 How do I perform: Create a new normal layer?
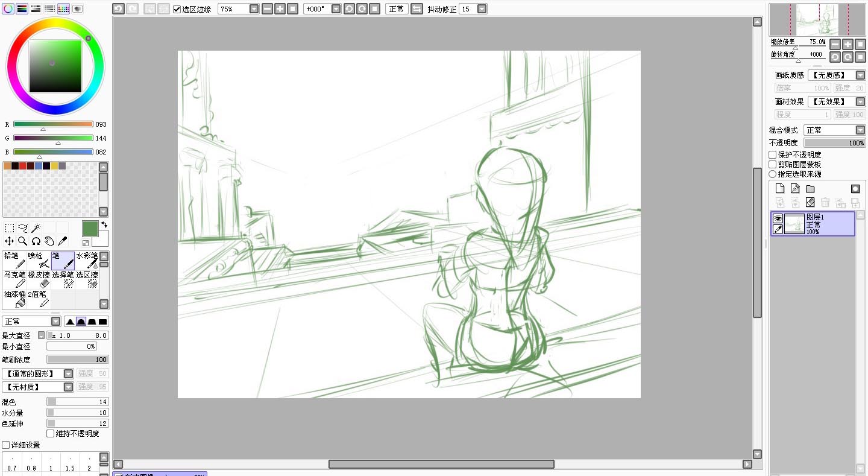pos(780,189)
